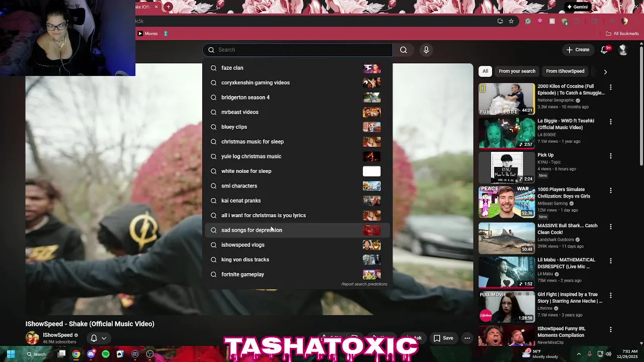Open the IShowSpeed channel name link
Image resolution: width=644 pixels, height=362 pixels.
[57, 335]
